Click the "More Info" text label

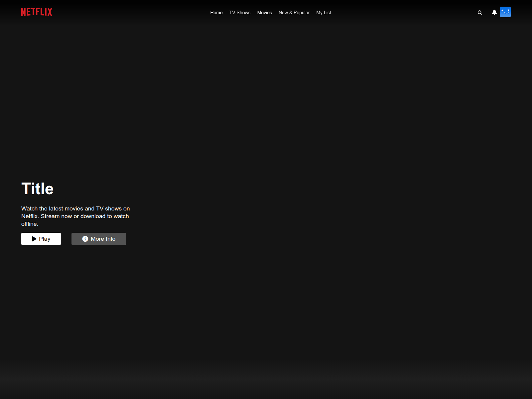click(x=103, y=239)
